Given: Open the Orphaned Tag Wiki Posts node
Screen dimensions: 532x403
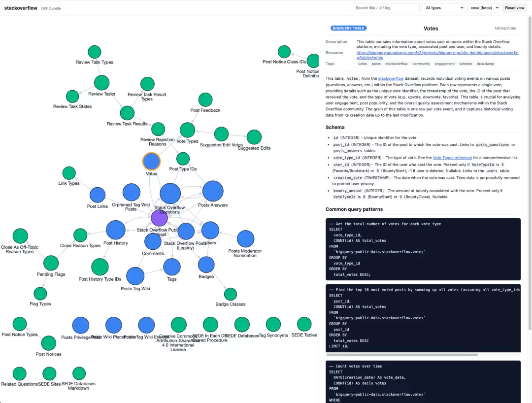Looking at the screenshot, I should click(132, 192).
